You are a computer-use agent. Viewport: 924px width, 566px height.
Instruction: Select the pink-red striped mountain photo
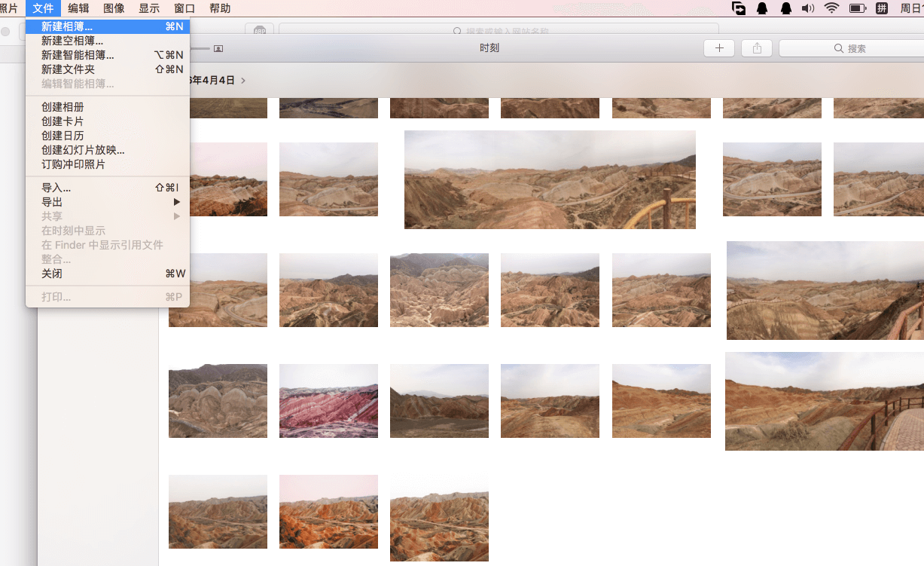(328, 401)
